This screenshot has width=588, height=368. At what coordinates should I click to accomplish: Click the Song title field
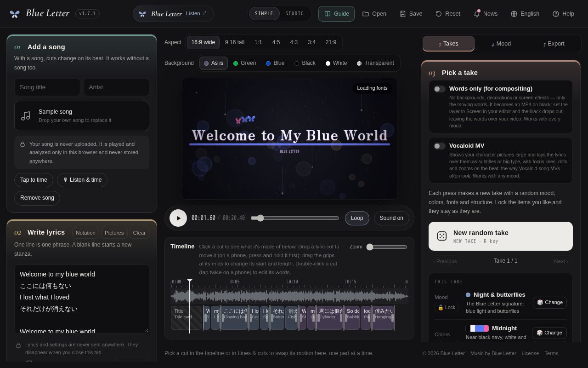(47, 87)
